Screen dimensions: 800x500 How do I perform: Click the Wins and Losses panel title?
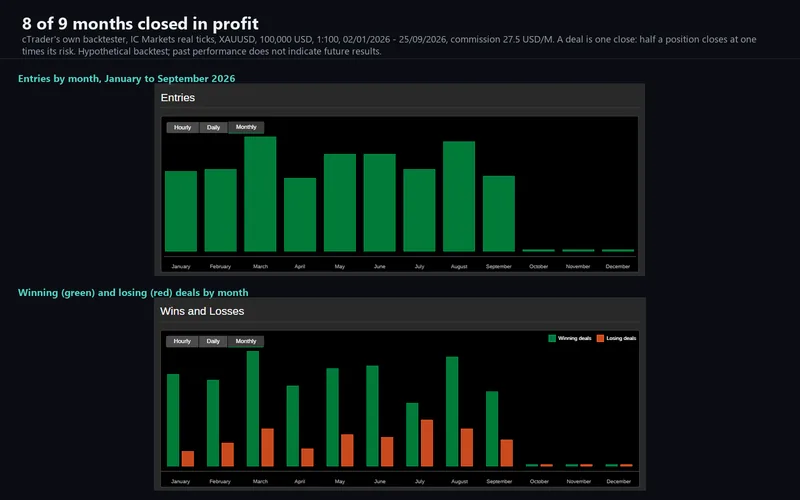point(202,311)
